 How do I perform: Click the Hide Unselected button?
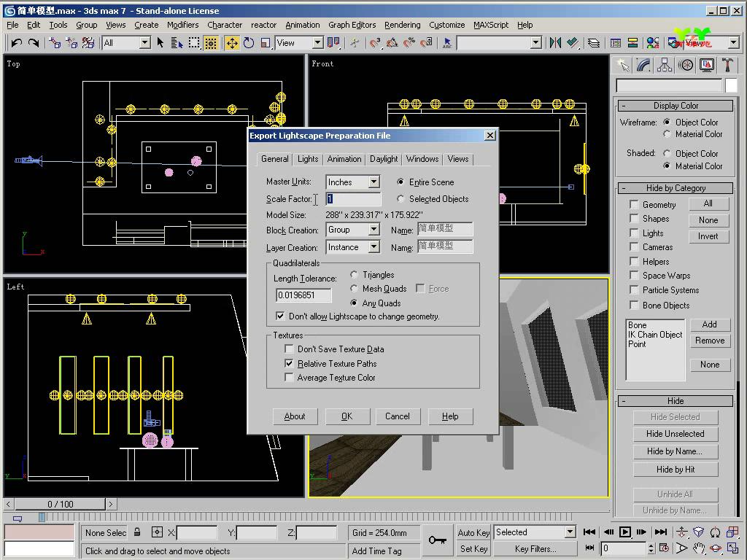click(x=676, y=434)
